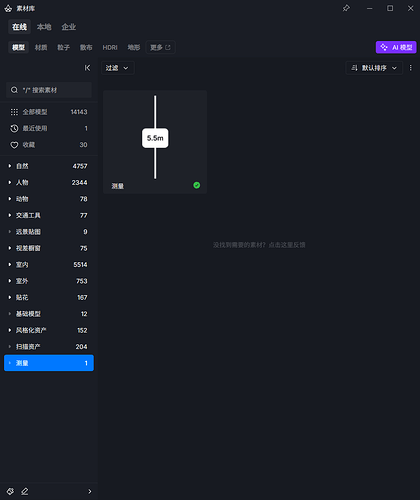Expand the bottom panel with the right chevron
The height and width of the screenshot is (500, 420).
click(90, 491)
